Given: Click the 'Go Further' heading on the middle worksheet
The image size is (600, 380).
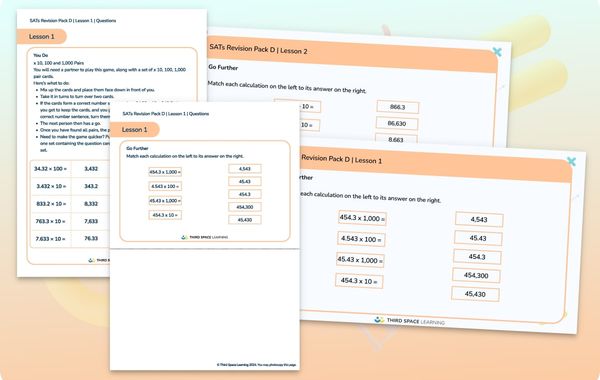Looking at the screenshot, I should click(x=137, y=148).
